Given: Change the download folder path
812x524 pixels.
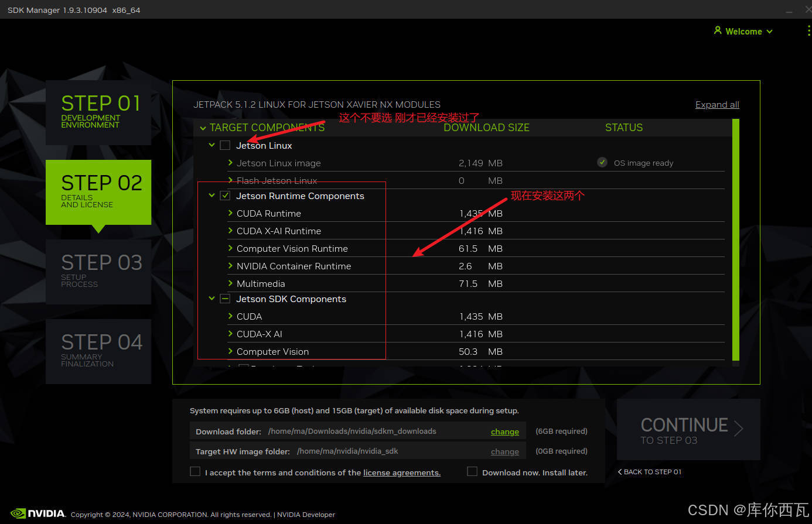Looking at the screenshot, I should coord(505,431).
